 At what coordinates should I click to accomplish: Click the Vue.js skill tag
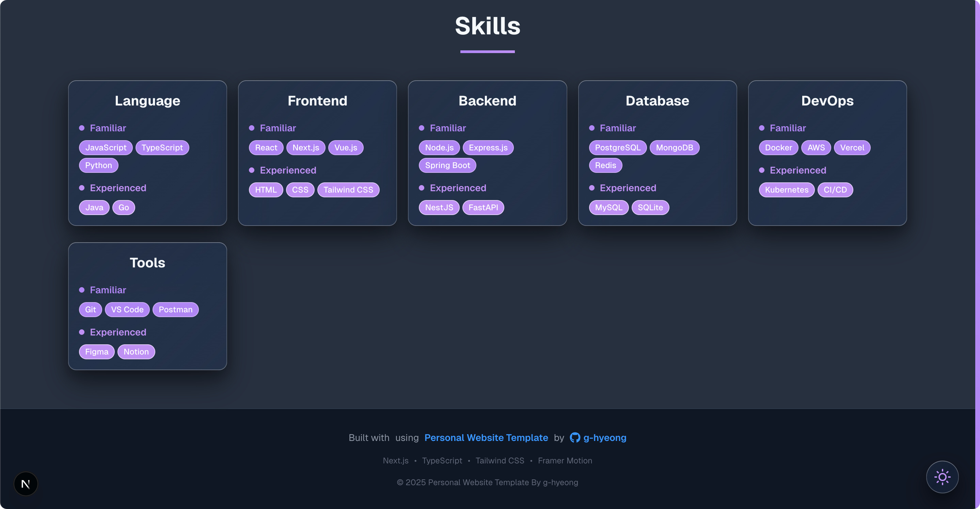click(346, 147)
